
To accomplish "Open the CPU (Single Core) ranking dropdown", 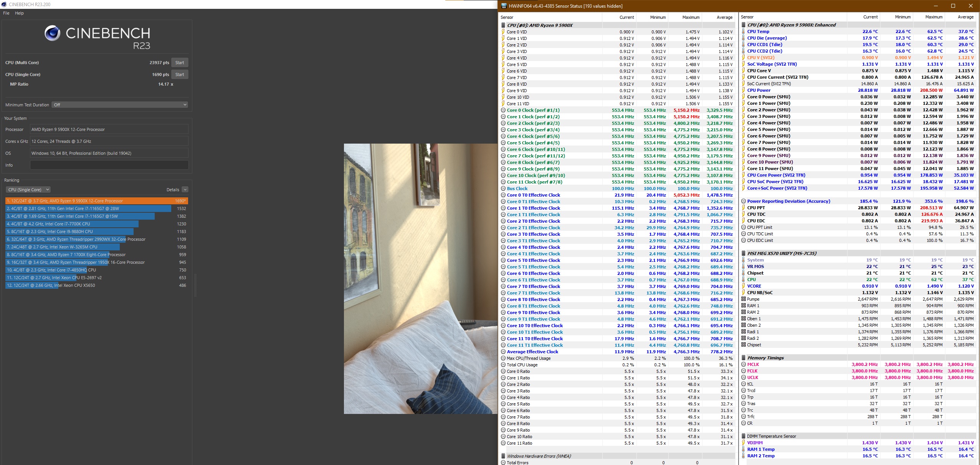I will [28, 190].
